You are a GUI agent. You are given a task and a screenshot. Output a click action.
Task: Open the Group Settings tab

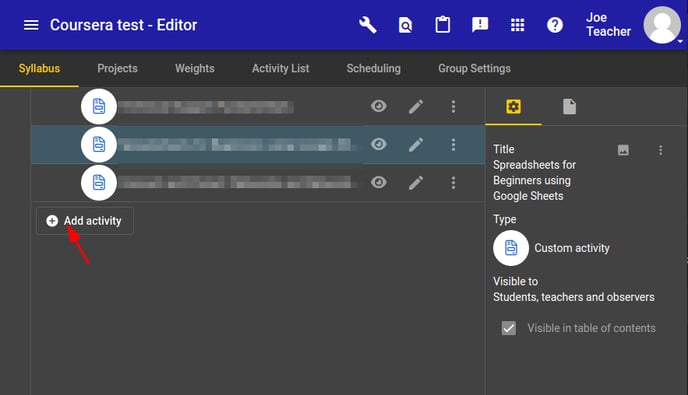pyautogui.click(x=474, y=68)
